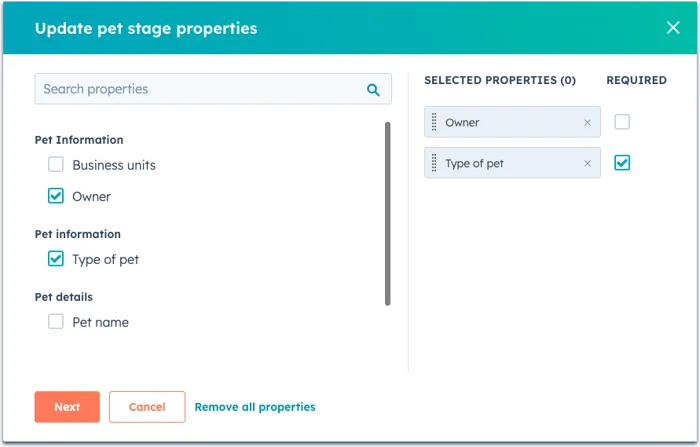Check the Business units checkbox
The image size is (700, 447).
56,164
